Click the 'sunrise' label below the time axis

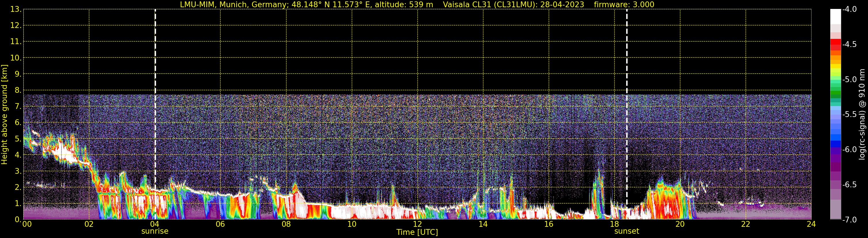click(155, 231)
